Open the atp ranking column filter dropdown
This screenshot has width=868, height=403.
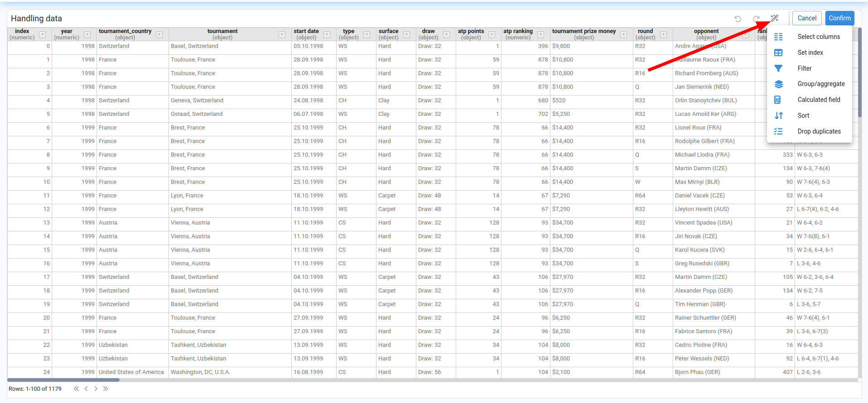coord(540,34)
